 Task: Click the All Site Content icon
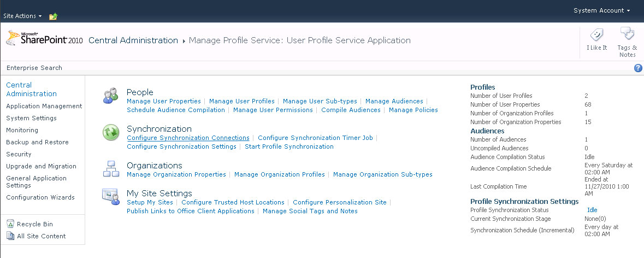coord(10,236)
